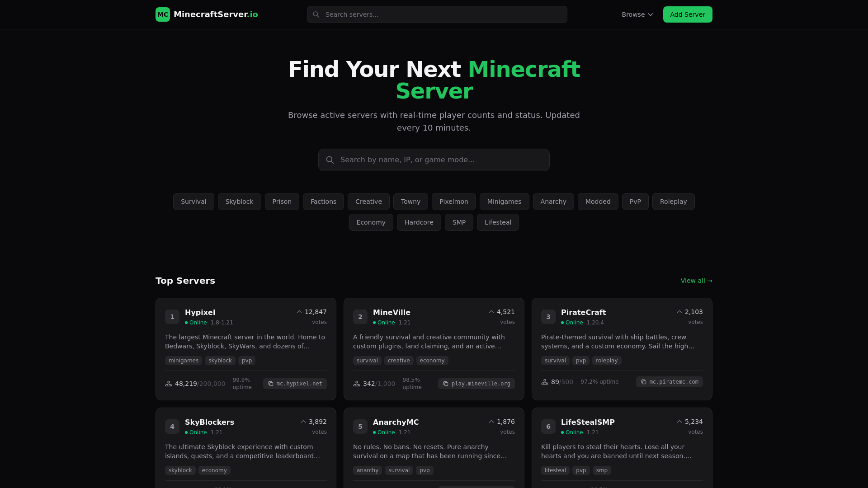Click rank 1 badge on Hypixel

click(x=172, y=317)
